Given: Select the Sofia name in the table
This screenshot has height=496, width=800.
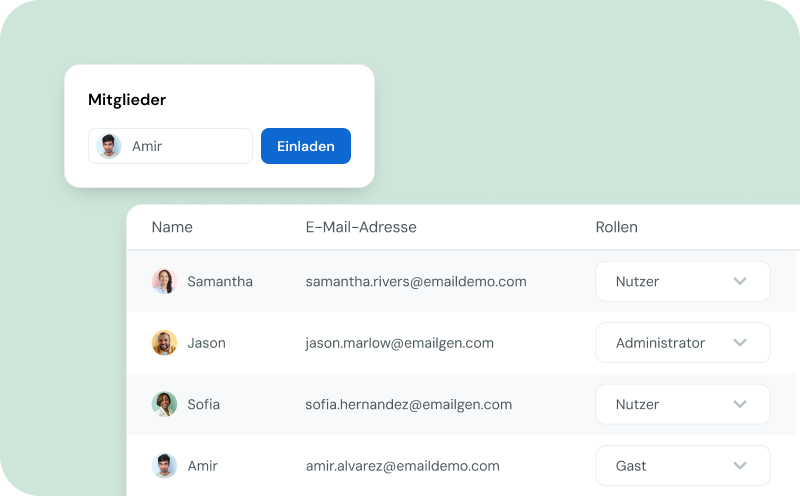Looking at the screenshot, I should click(x=204, y=404).
